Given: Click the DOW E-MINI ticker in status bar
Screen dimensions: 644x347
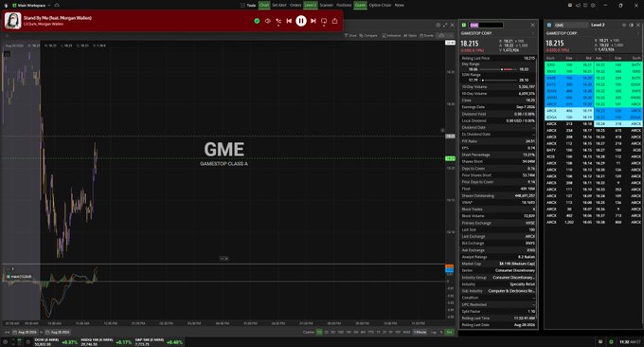Looking at the screenshot, I should (x=56, y=342).
